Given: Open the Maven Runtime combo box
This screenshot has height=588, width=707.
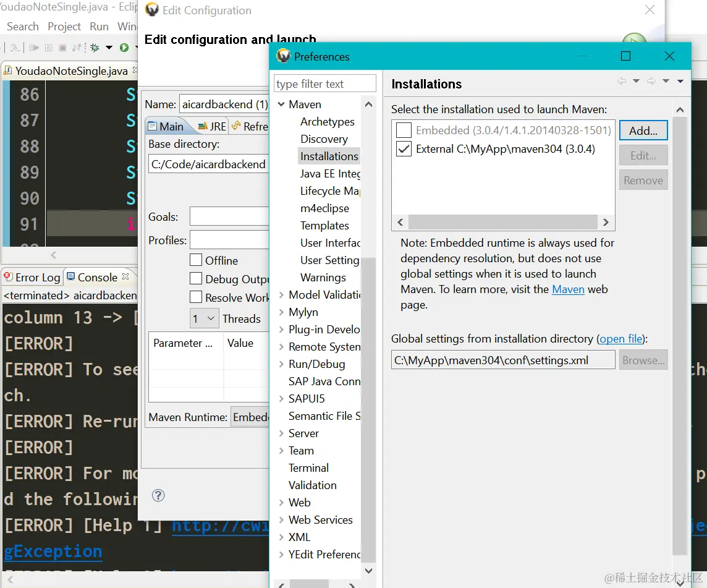Looking at the screenshot, I should pos(250,417).
